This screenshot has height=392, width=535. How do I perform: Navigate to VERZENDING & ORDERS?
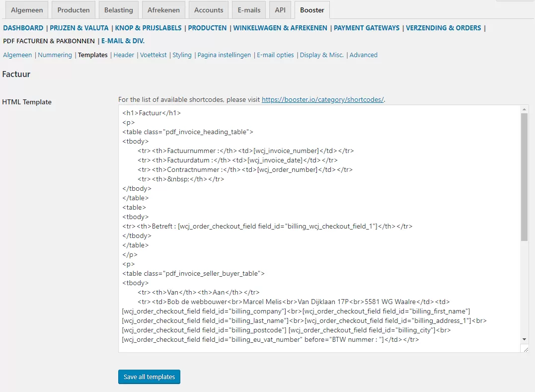[x=444, y=28]
